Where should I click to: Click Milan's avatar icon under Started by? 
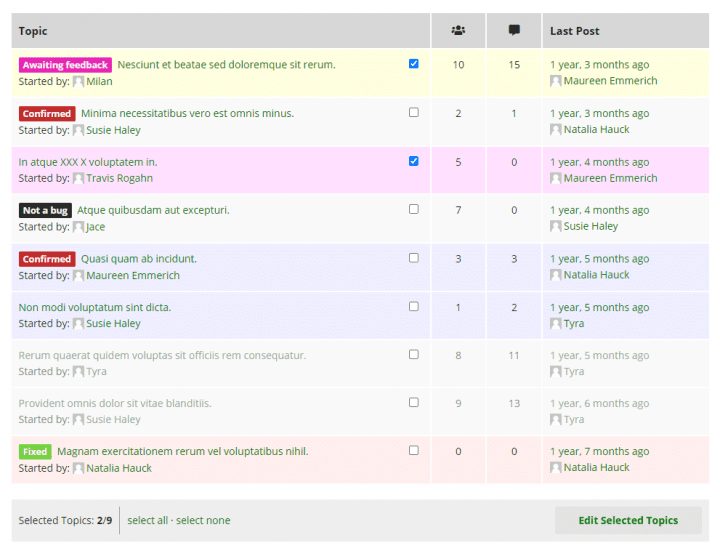[x=79, y=81]
